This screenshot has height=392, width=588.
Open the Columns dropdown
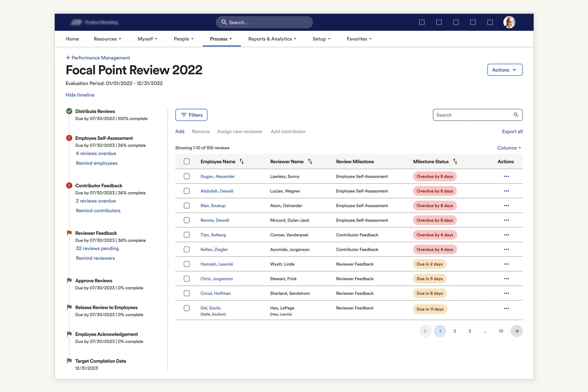pyautogui.click(x=509, y=148)
